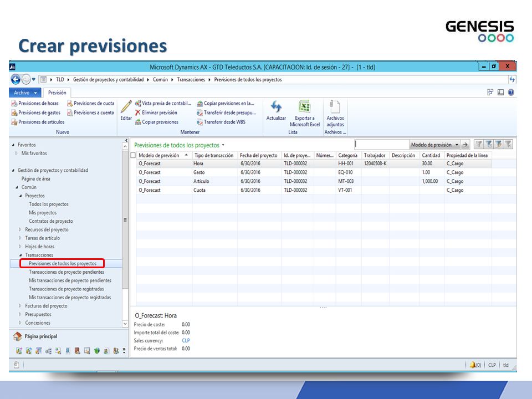Collapse the Favoritos section

tap(13, 145)
